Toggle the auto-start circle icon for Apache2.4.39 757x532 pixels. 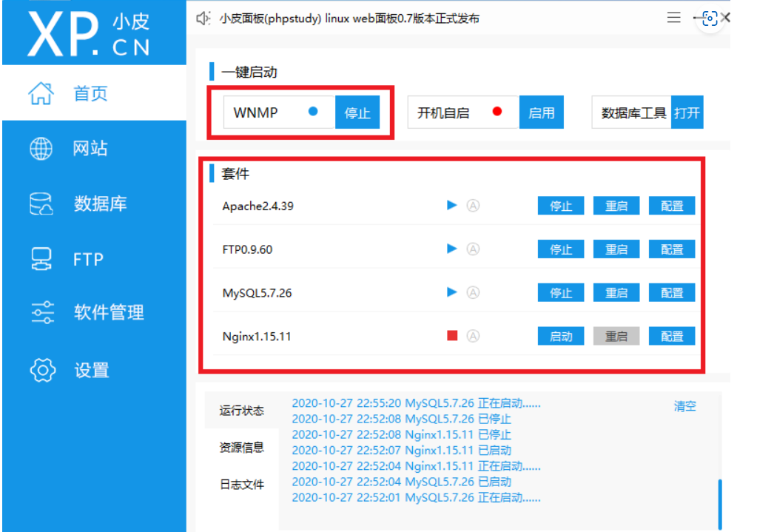(x=474, y=206)
